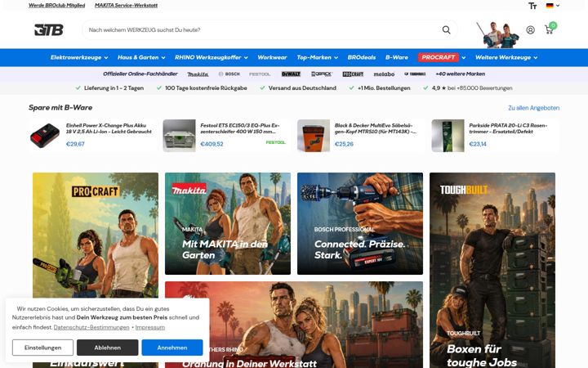Open 'Mit MAKITA in den Garten' banner

coord(228,223)
